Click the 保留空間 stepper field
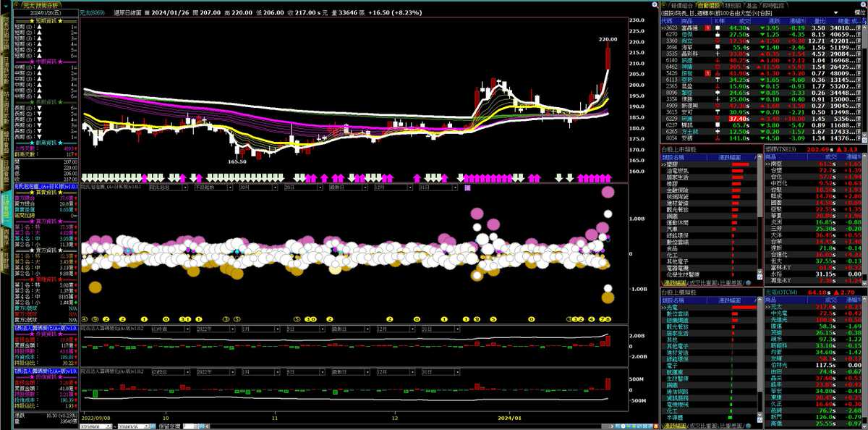Image resolution: width=868 pixels, height=430 pixels. pyautogui.click(x=187, y=426)
